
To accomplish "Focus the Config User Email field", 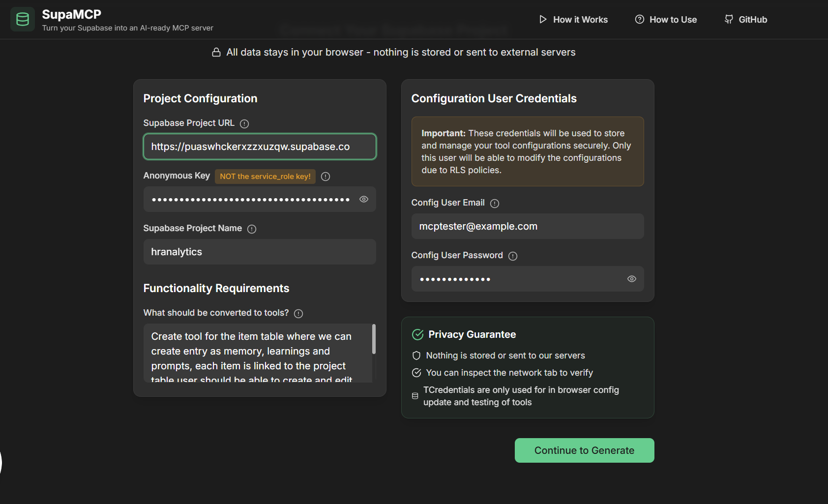I will click(528, 226).
